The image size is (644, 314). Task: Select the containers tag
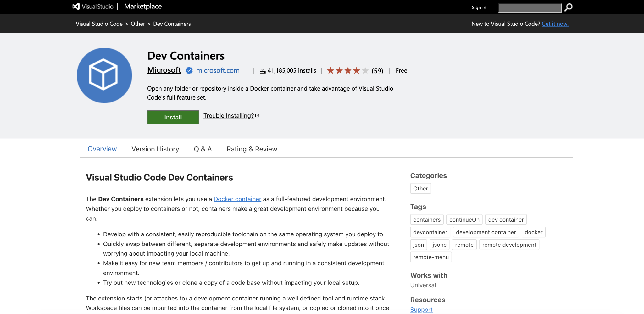tap(427, 220)
